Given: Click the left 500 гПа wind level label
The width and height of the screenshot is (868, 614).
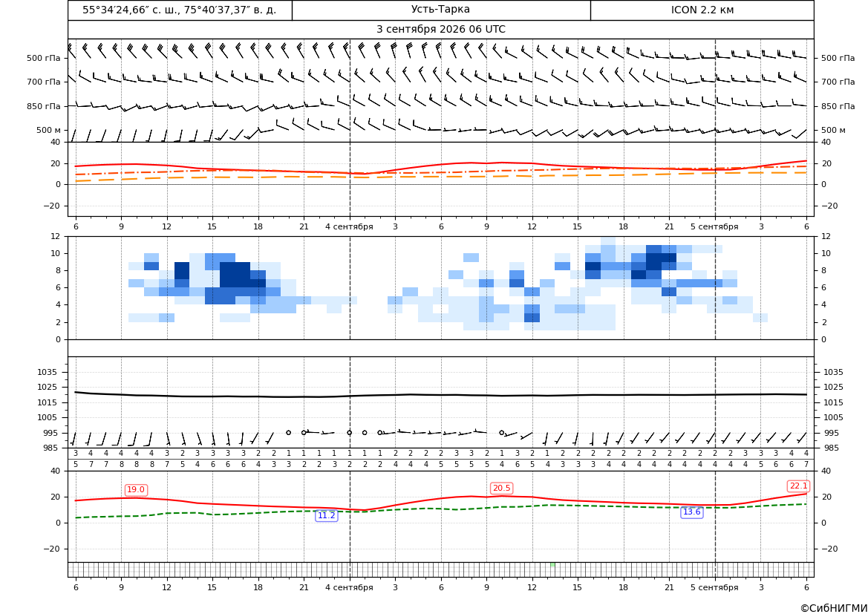Looking at the screenshot, I should [x=43, y=58].
